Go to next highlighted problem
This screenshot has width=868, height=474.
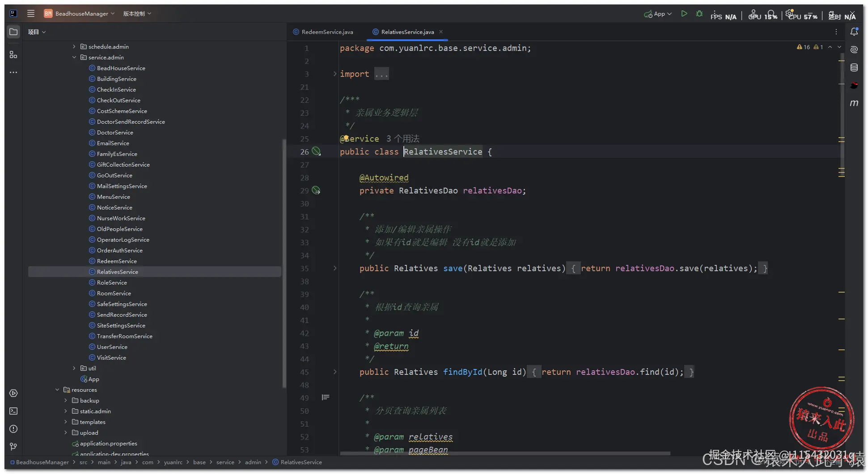point(839,47)
